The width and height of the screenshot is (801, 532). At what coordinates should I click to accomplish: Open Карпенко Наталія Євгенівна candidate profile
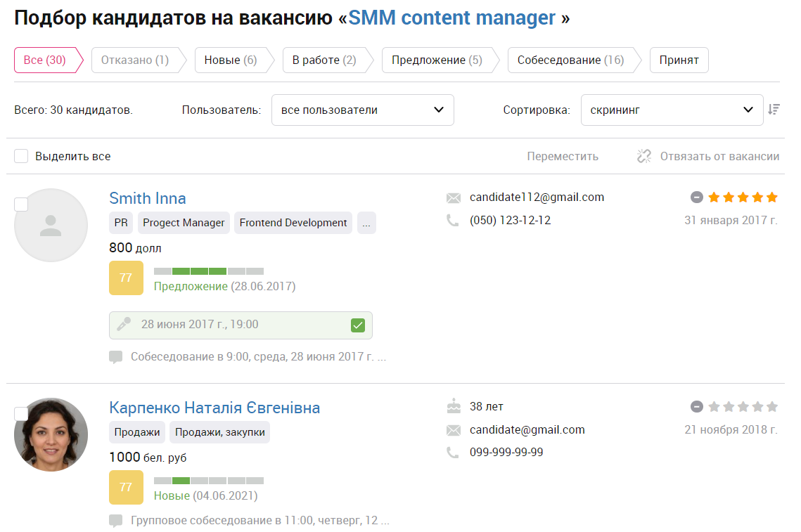click(x=214, y=408)
